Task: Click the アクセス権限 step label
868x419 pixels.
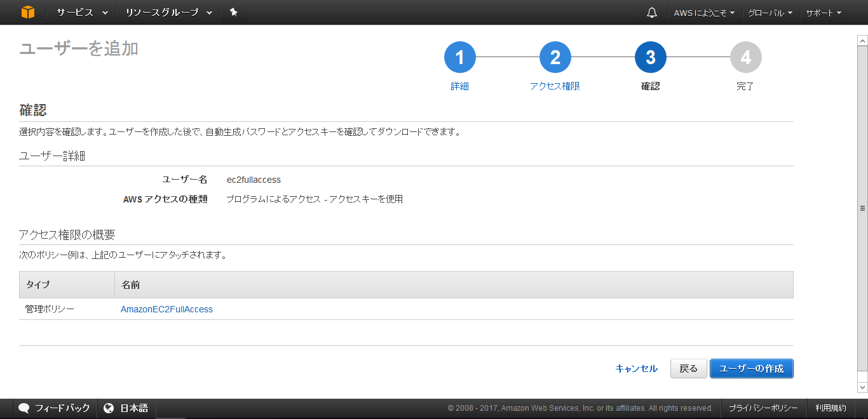Action: point(555,86)
